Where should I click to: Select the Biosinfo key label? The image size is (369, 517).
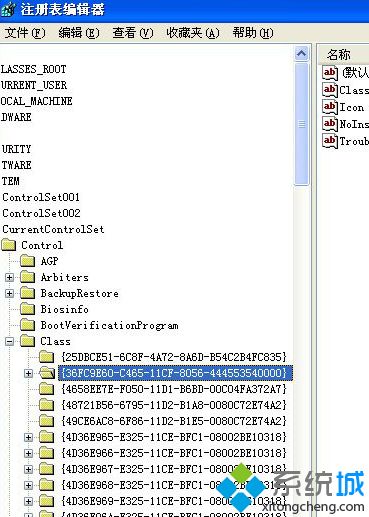[x=65, y=309]
